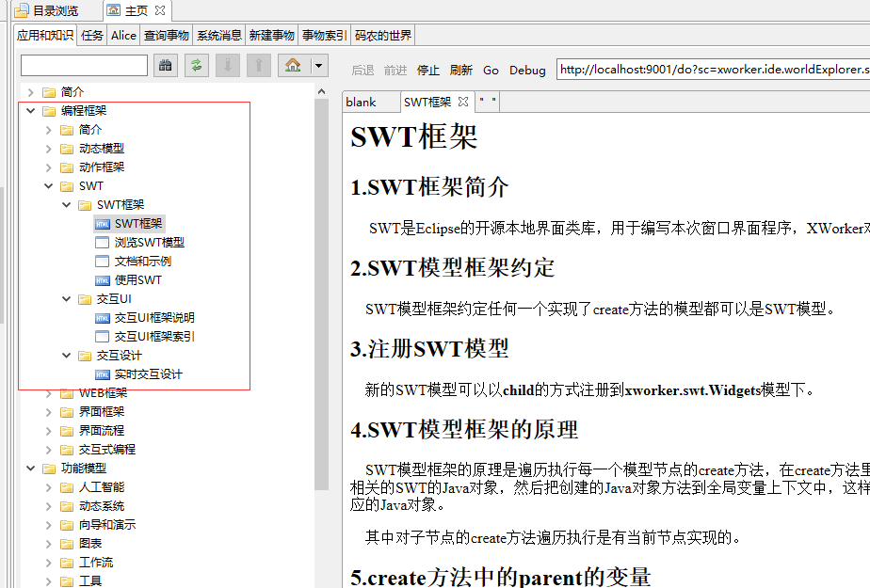Collapse the 功能模型 folder
The image size is (870, 588).
31,469
